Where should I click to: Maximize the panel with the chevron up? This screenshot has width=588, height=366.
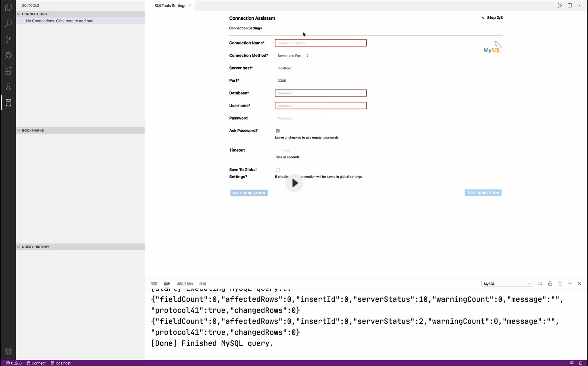570,284
